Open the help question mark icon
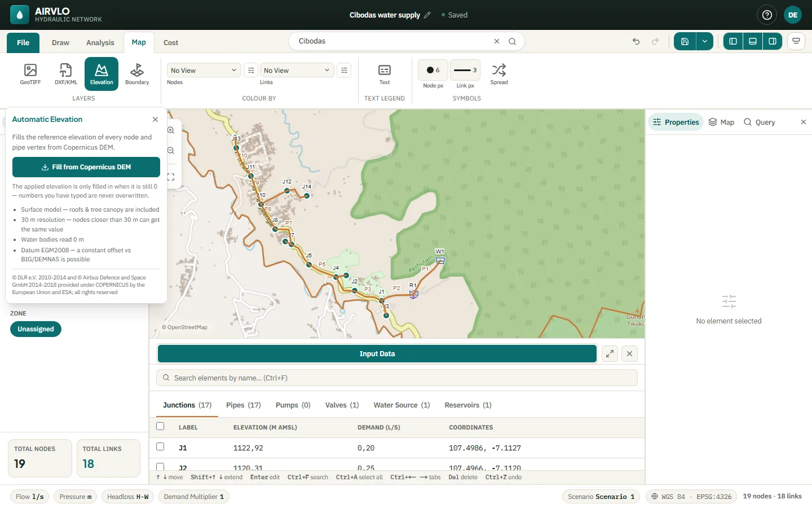Image resolution: width=812 pixels, height=508 pixels. 767,15
